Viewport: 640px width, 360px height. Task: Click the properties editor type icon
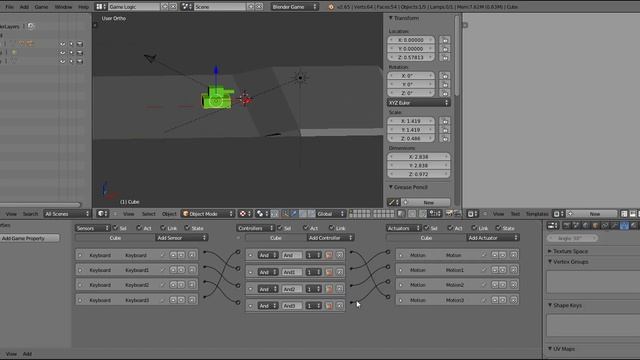point(552,225)
